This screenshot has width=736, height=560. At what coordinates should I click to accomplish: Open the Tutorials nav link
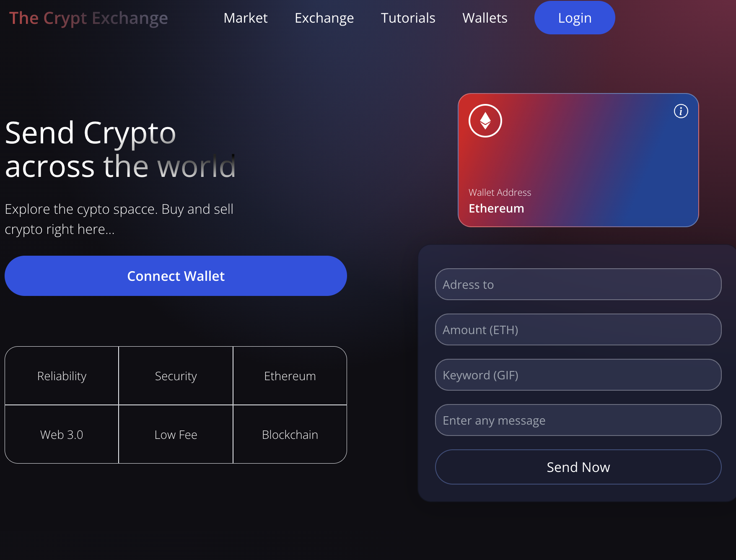point(408,18)
